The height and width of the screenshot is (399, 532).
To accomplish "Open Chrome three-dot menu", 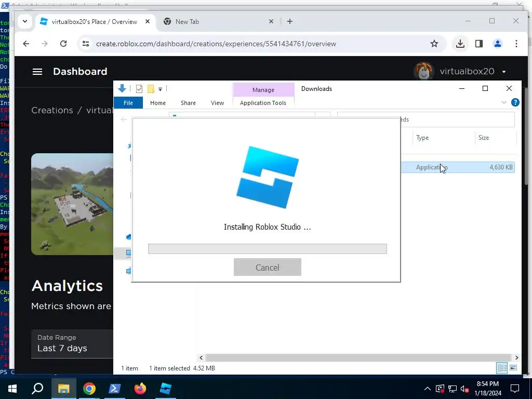I will (516, 44).
